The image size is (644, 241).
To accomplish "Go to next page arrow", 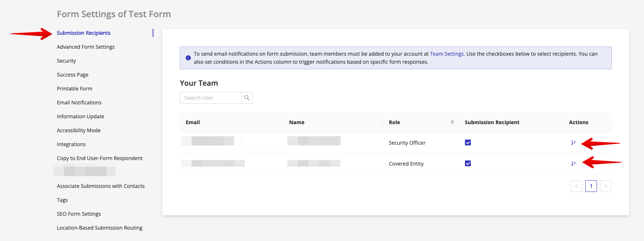I will 605,186.
